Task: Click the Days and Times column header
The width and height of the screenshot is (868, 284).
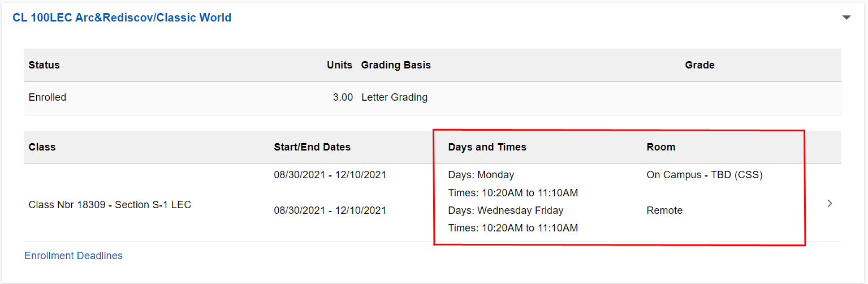Action: tap(487, 147)
